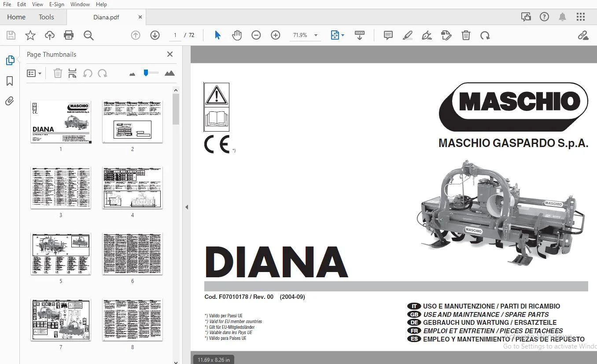
Task: Delete selected pages in thumbnails panel
Action: pos(58,74)
